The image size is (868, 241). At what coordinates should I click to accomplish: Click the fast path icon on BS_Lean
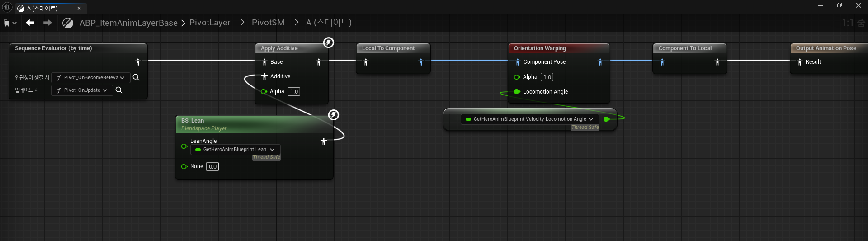pyautogui.click(x=334, y=115)
